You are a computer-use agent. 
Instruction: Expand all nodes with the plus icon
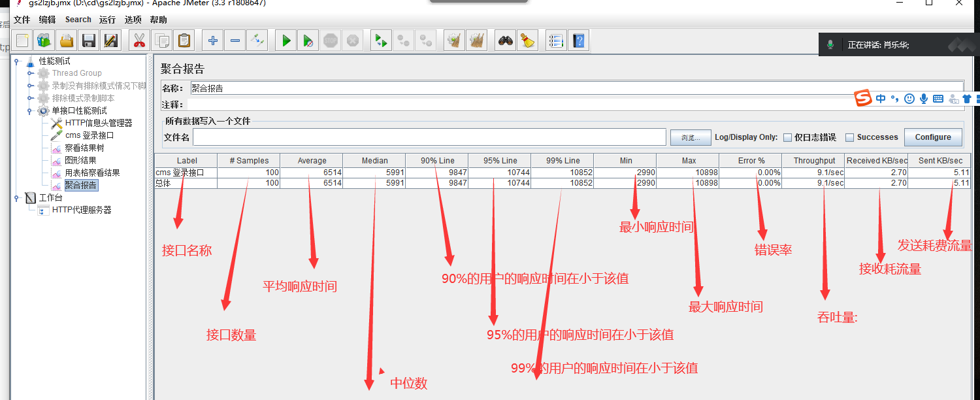click(x=212, y=41)
